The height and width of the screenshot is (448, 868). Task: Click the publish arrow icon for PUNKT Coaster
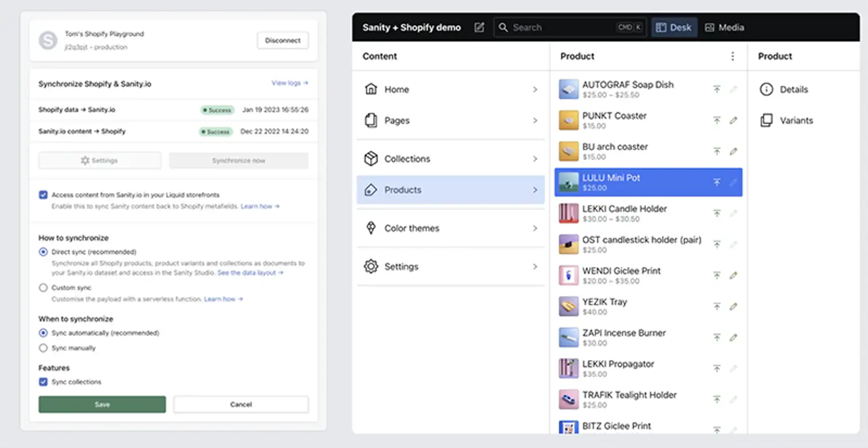(x=717, y=120)
